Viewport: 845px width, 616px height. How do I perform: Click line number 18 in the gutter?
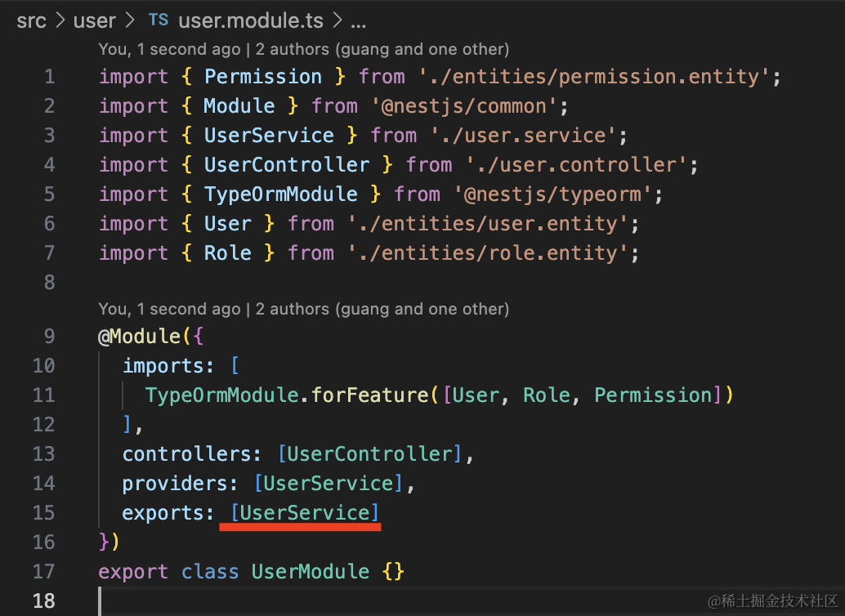(x=44, y=600)
